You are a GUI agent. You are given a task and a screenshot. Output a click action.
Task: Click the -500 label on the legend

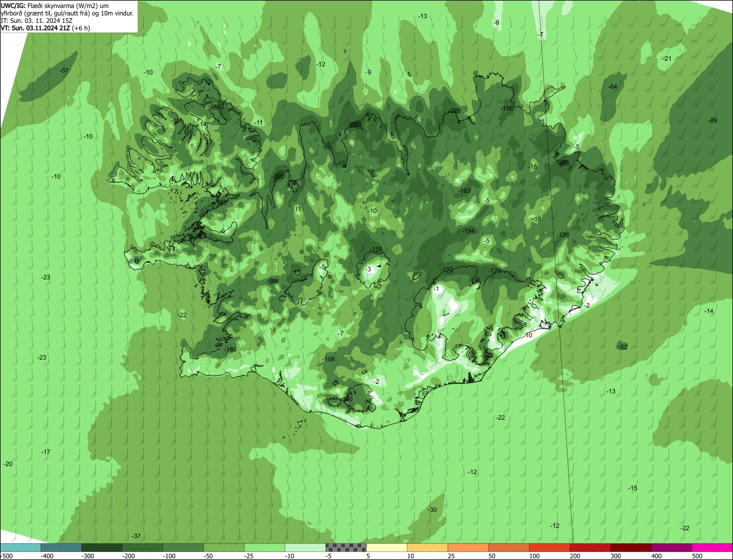(x=6, y=556)
